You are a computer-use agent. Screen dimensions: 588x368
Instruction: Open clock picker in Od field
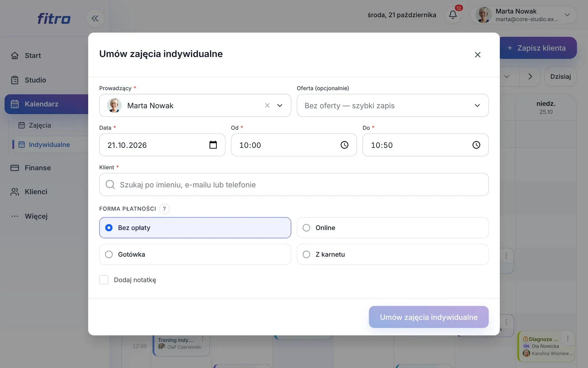coord(344,145)
